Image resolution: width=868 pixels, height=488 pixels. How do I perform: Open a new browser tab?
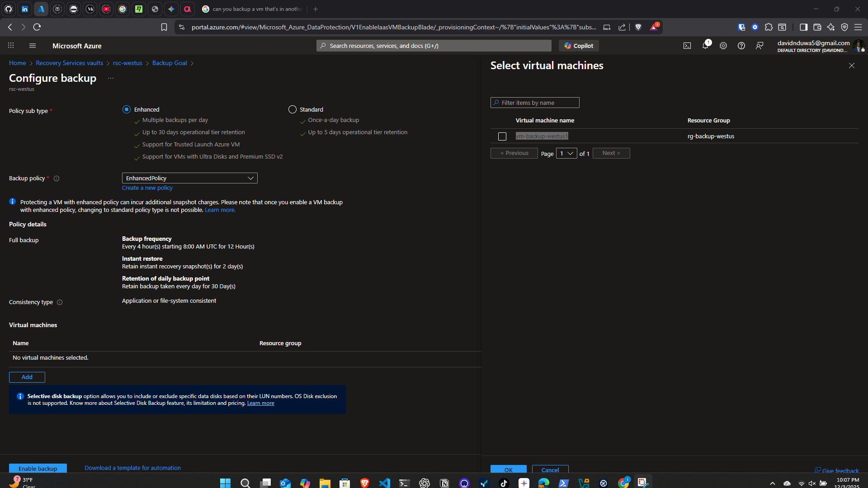click(x=316, y=9)
